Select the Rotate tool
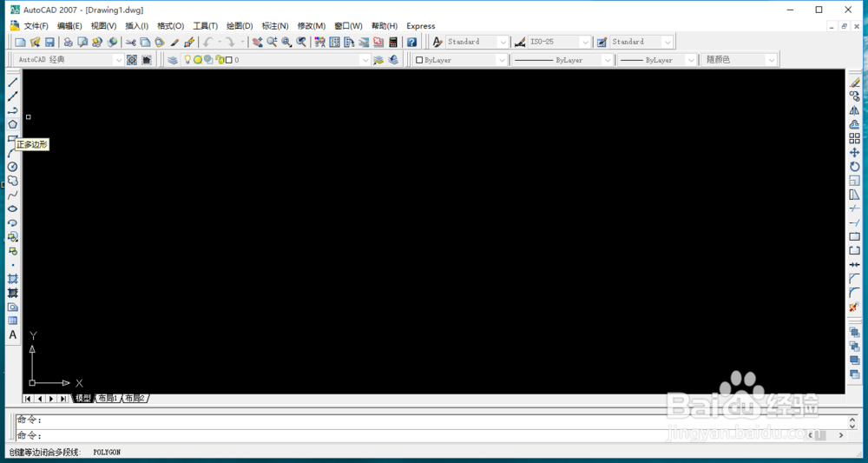Screen dimensions: 868x463 [855, 166]
